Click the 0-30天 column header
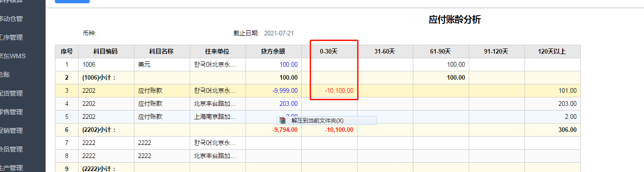Image resolution: width=644 pixels, height=172 pixels. coord(329,51)
